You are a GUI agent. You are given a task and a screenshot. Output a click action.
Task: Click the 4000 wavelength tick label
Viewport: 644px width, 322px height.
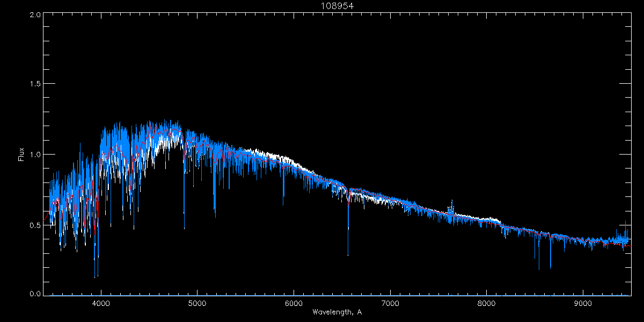tap(101, 302)
